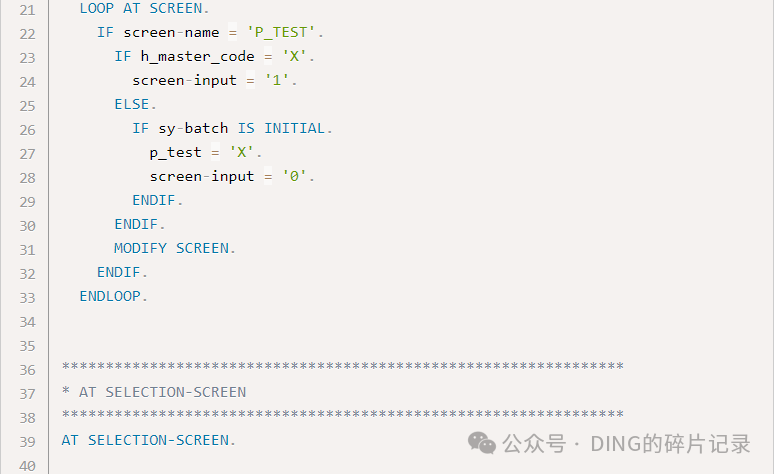The width and height of the screenshot is (775, 474).
Task: Click the '0' string literal
Action: pyautogui.click(x=294, y=176)
